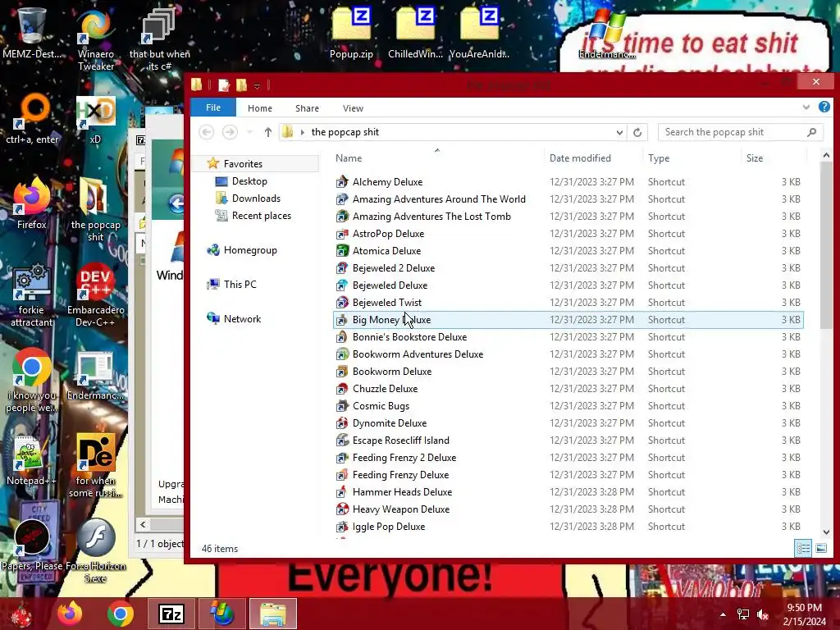Select the Dynomite Deluxe icon
The width and height of the screenshot is (840, 630).
pos(342,423)
